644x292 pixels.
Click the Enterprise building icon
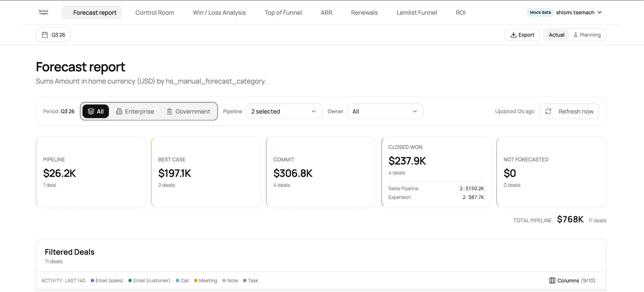click(x=119, y=111)
